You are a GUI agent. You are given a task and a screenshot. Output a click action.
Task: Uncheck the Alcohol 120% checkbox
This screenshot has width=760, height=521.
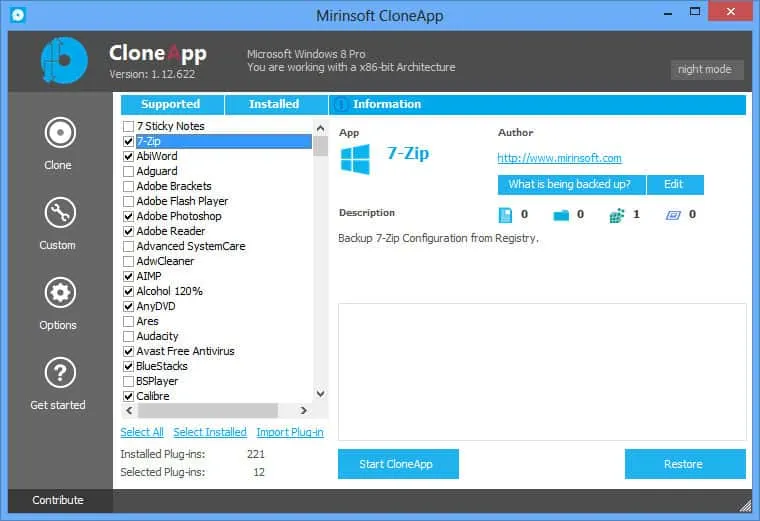click(x=128, y=292)
